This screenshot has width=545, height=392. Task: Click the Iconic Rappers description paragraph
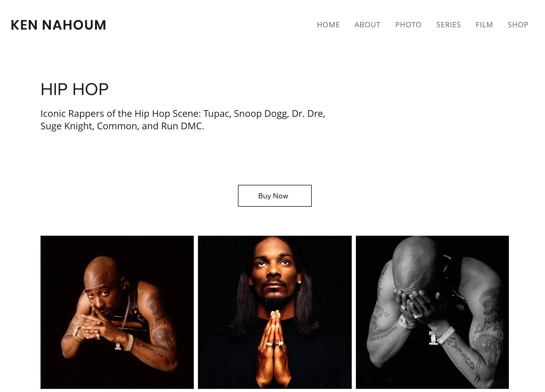(x=183, y=120)
